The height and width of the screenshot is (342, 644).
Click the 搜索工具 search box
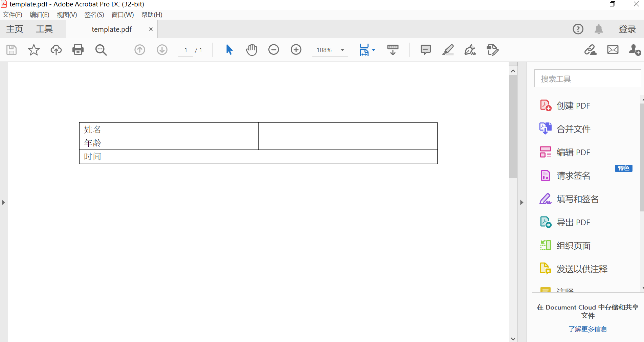(587, 79)
